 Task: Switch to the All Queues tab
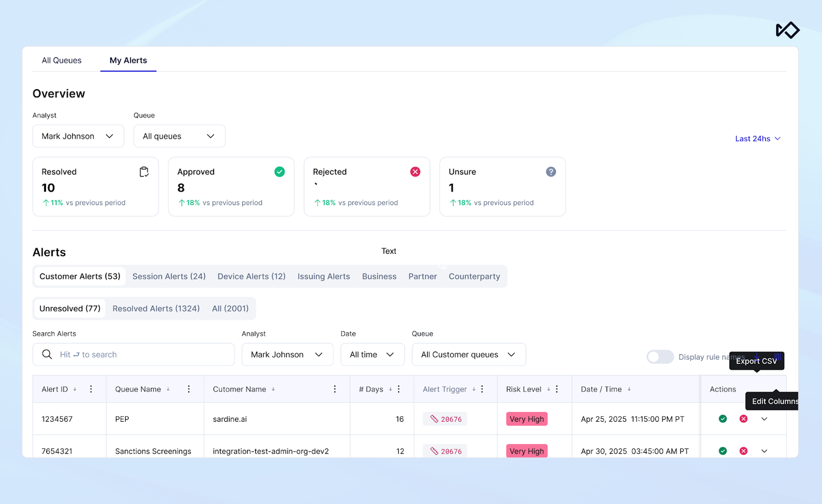[62, 60]
